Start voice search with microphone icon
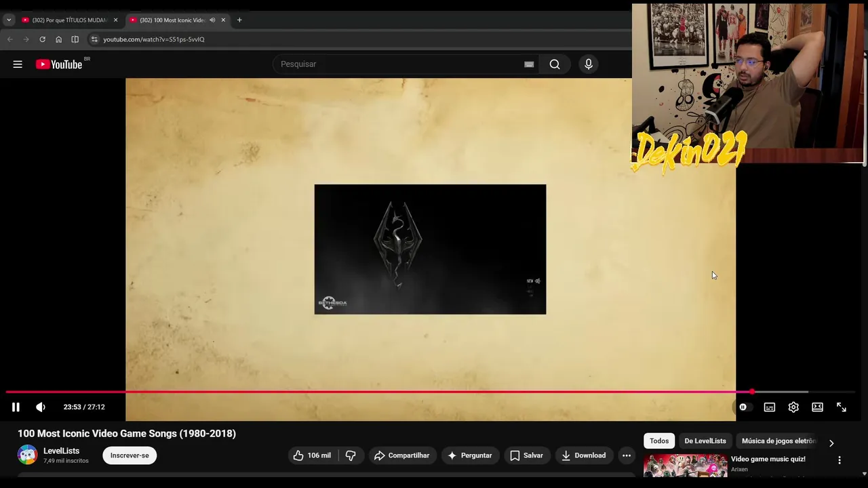 coord(589,64)
